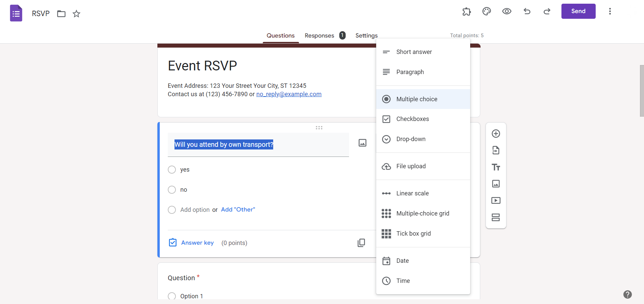
Task: Open the add-ons puzzle icon
Action: click(466, 12)
